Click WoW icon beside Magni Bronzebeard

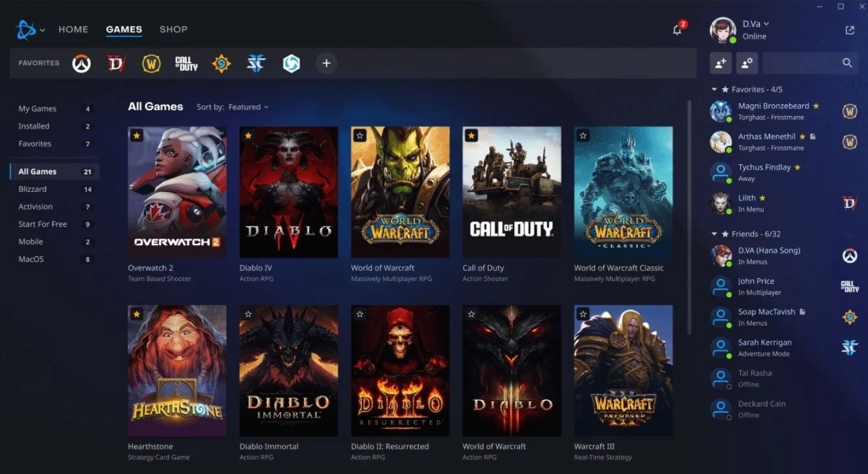pyautogui.click(x=850, y=111)
